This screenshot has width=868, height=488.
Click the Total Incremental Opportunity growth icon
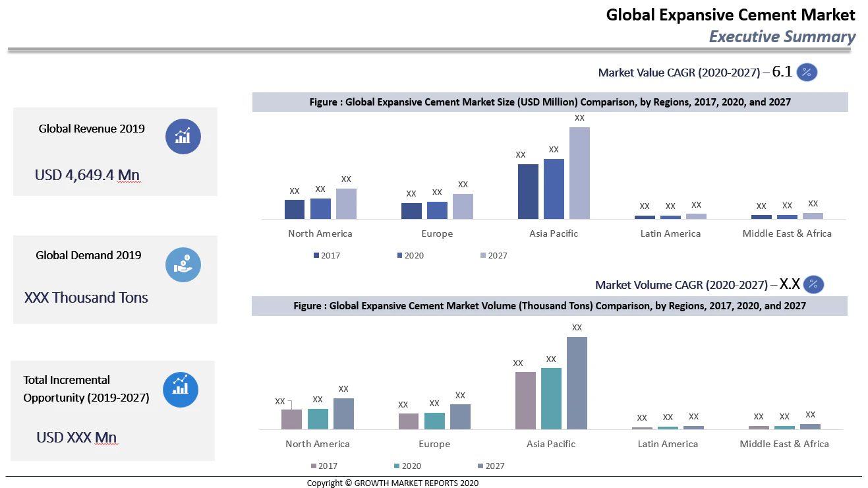point(181,390)
